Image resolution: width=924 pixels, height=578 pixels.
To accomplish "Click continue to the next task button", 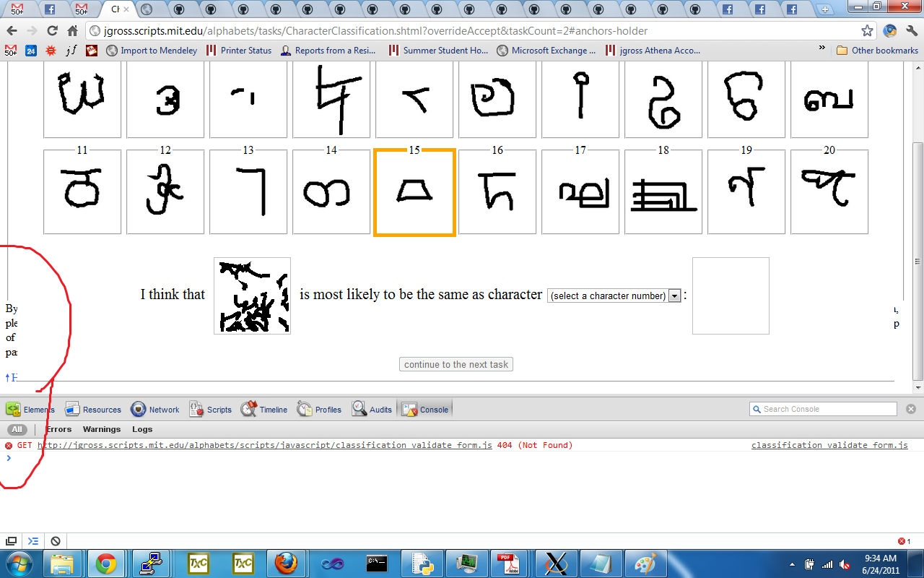I will point(456,365).
